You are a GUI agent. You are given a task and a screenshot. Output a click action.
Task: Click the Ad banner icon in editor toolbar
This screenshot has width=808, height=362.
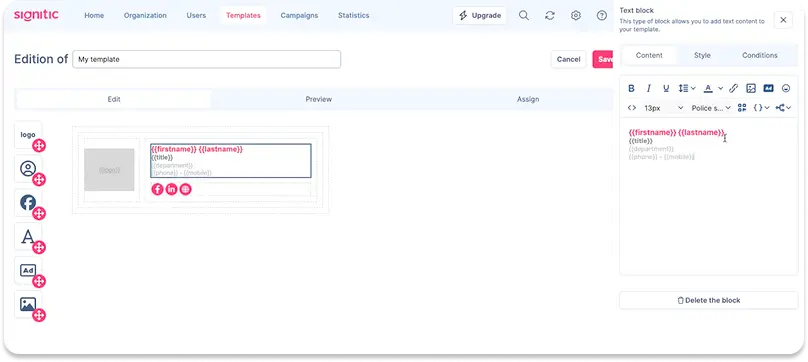pyautogui.click(x=768, y=88)
